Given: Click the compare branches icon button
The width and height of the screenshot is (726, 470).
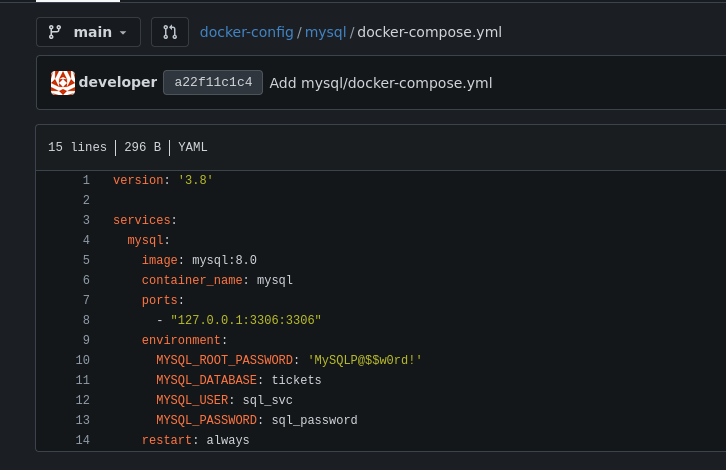Looking at the screenshot, I should [170, 32].
